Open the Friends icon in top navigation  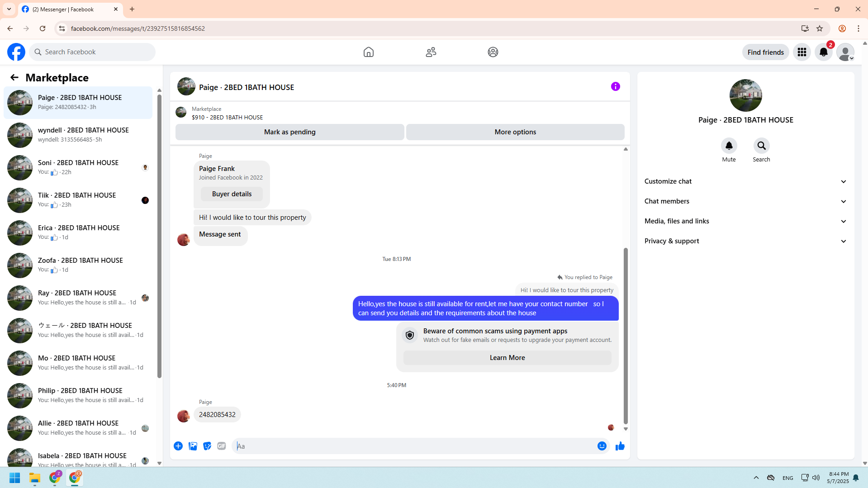click(431, 52)
